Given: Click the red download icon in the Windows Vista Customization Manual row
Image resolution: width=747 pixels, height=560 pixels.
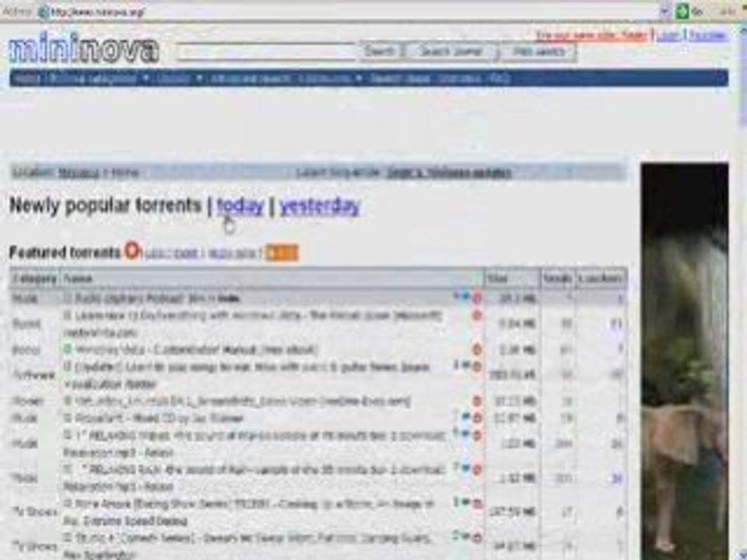Looking at the screenshot, I should (x=477, y=350).
